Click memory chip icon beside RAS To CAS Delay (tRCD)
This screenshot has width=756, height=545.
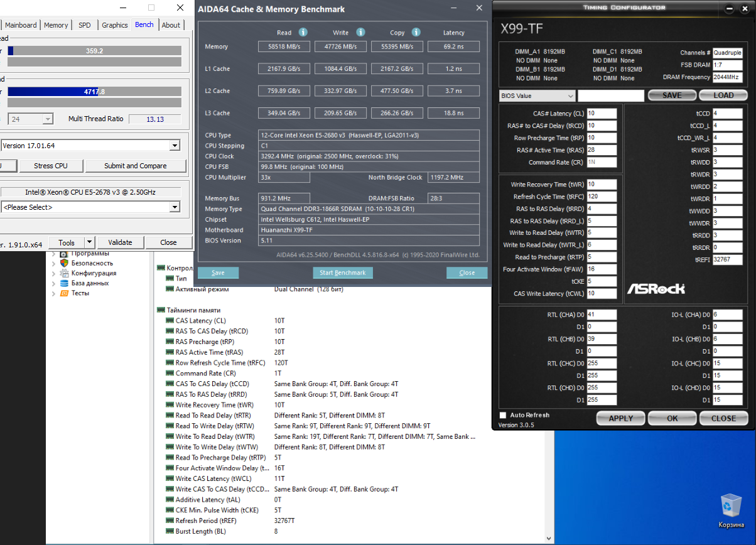pyautogui.click(x=170, y=331)
